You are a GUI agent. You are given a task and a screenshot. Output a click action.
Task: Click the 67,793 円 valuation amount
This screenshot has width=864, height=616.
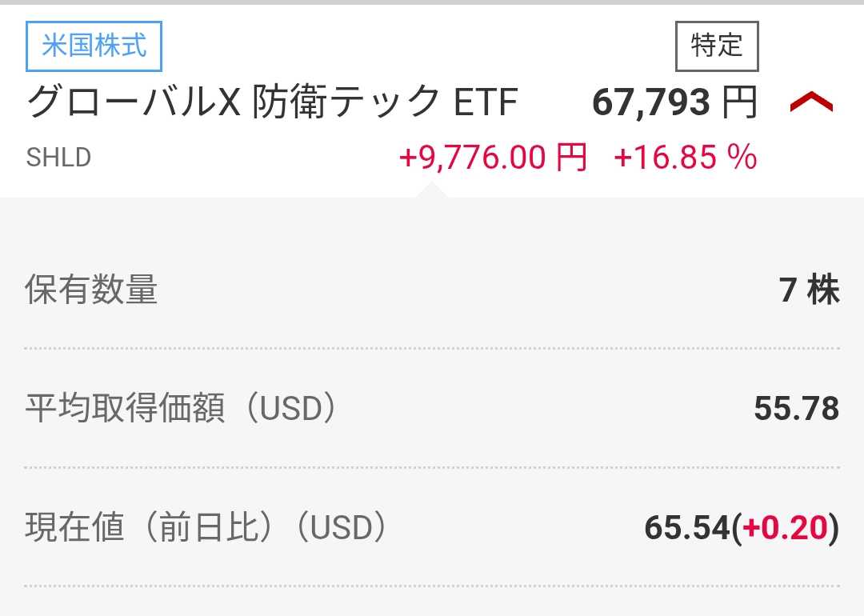coord(651,103)
